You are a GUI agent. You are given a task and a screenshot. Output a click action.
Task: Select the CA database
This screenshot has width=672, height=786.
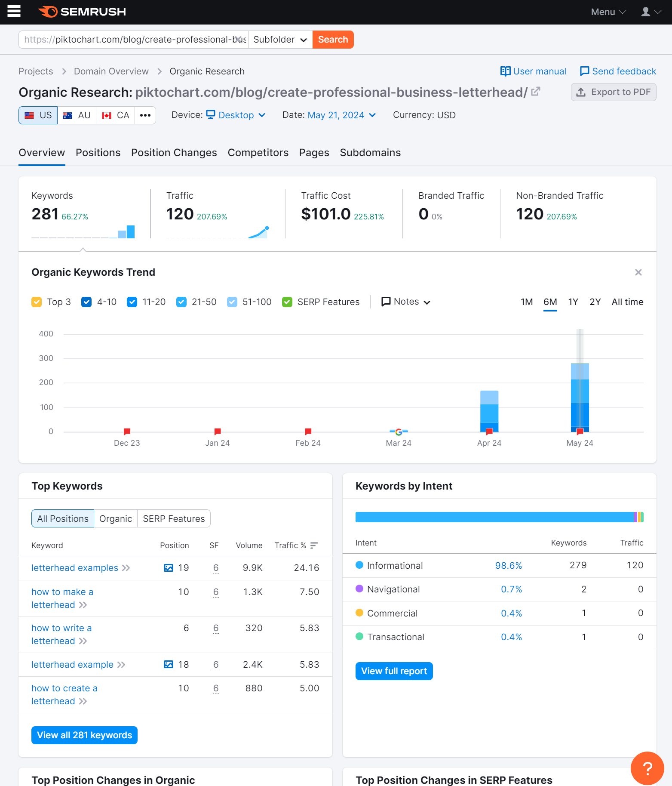[x=116, y=115]
